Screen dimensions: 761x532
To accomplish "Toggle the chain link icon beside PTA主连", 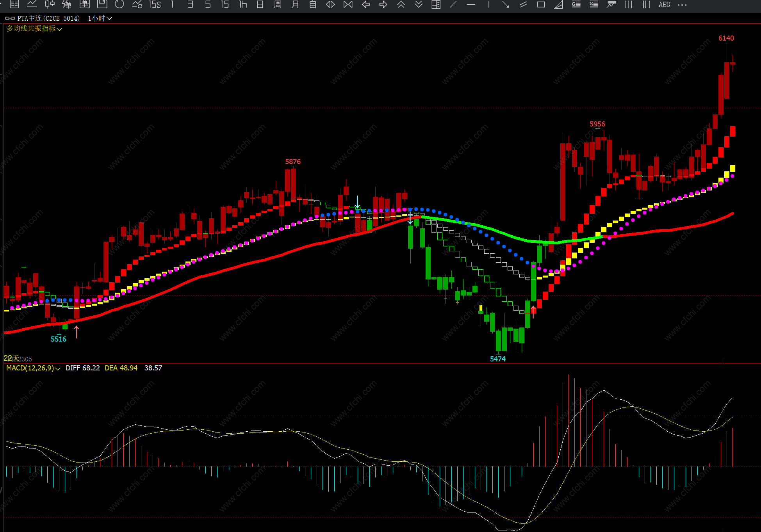I will pyautogui.click(x=10, y=18).
